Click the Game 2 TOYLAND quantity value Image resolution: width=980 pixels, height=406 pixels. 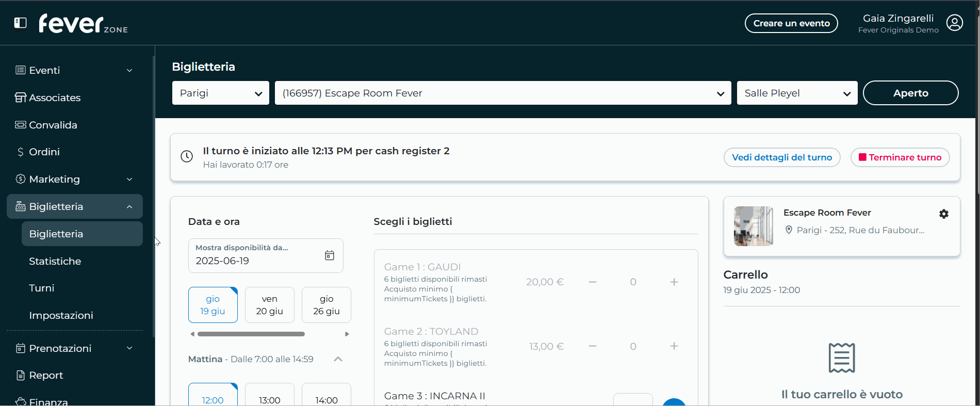click(633, 346)
